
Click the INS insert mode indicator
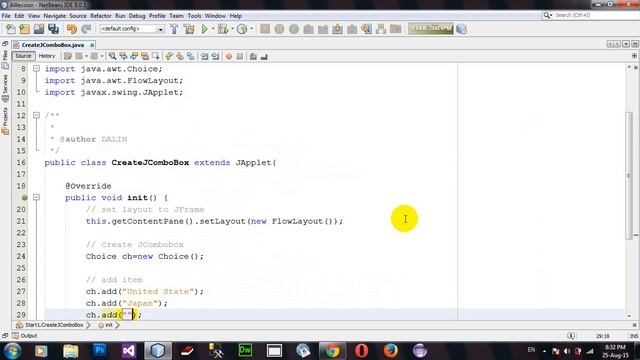[634, 336]
